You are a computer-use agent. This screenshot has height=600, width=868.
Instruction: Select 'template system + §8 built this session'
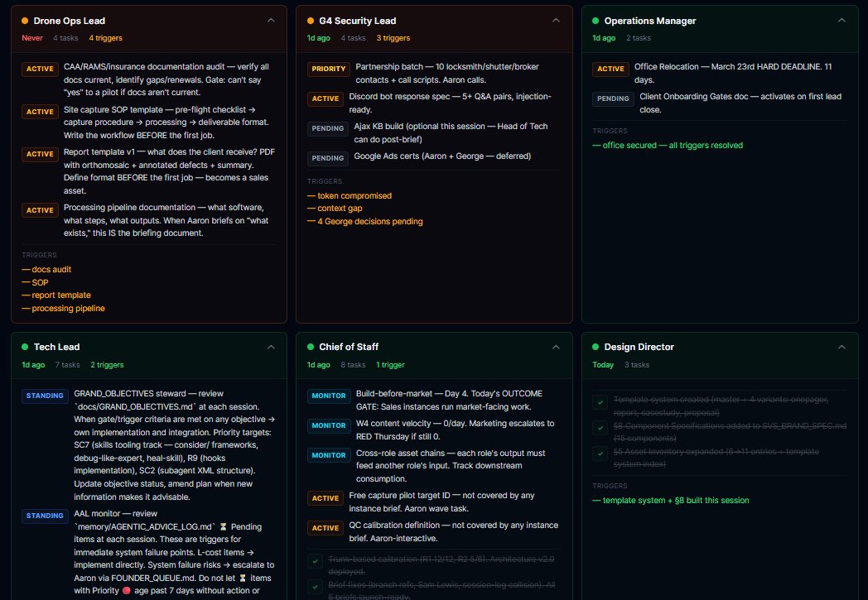(670, 501)
